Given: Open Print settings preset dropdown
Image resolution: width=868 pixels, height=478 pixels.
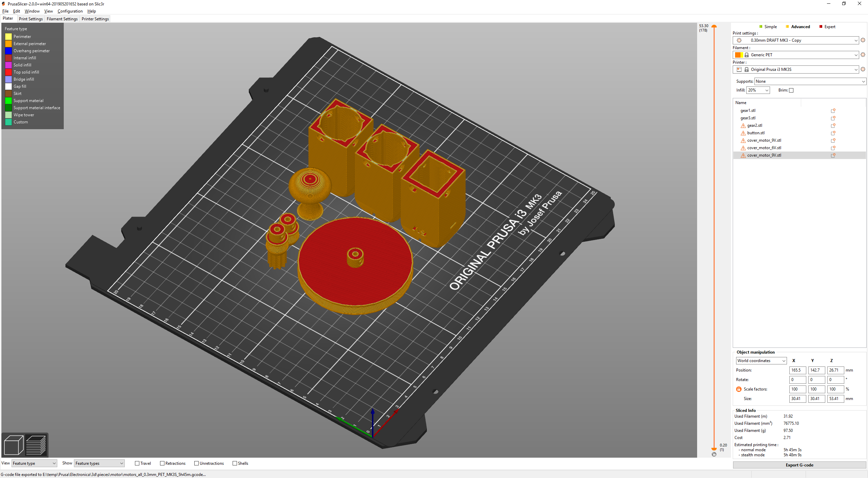Looking at the screenshot, I should 796,40.
